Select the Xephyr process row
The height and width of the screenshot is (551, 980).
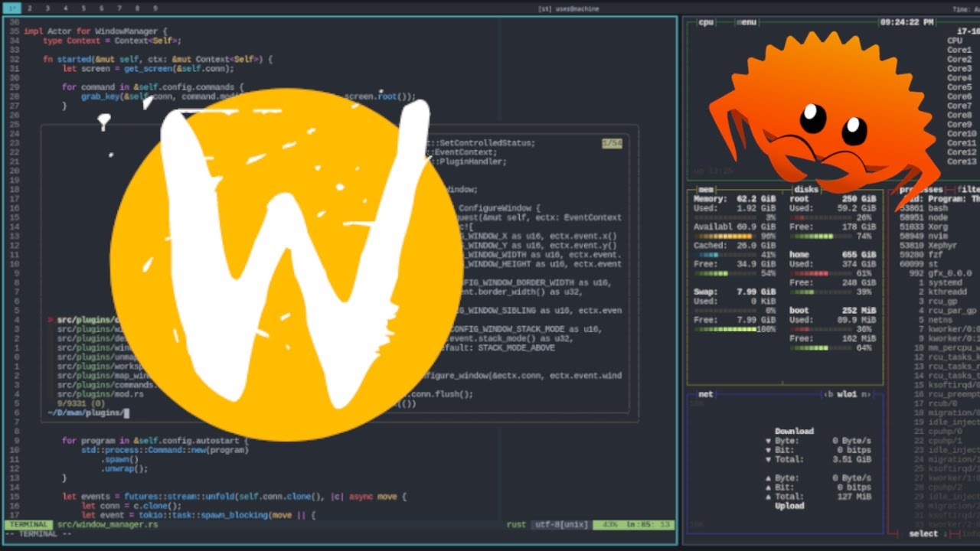pos(939,246)
